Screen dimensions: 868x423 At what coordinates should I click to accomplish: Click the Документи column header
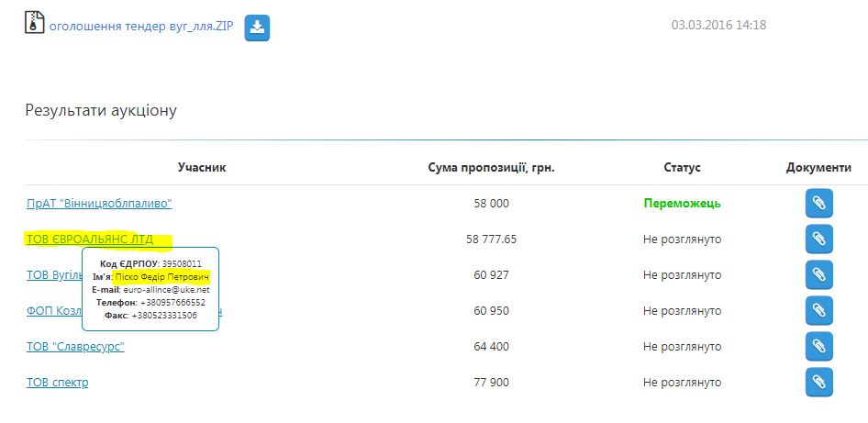(818, 168)
